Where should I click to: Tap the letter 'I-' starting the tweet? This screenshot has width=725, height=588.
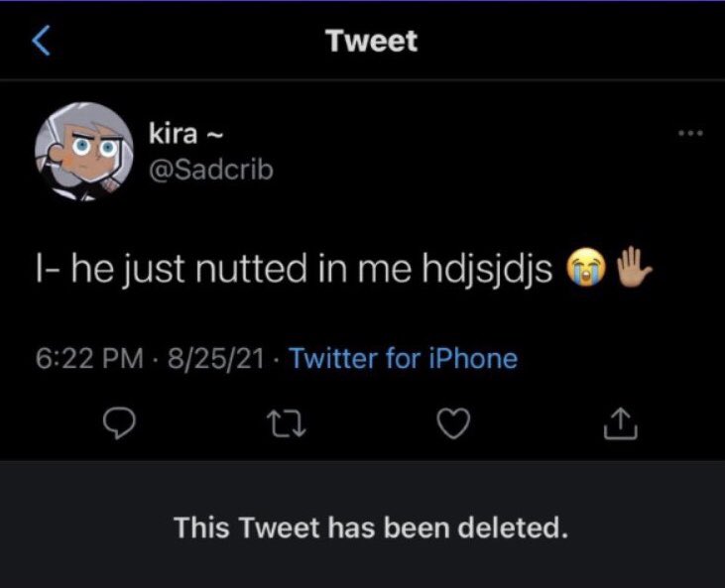pyautogui.click(x=48, y=269)
